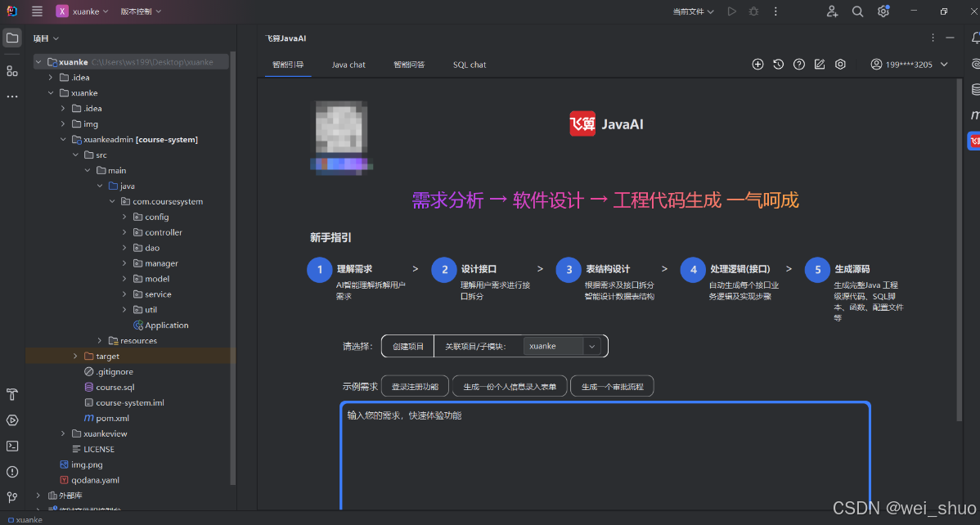
Task: Open IDE settings gear icon
Action: click(883, 11)
